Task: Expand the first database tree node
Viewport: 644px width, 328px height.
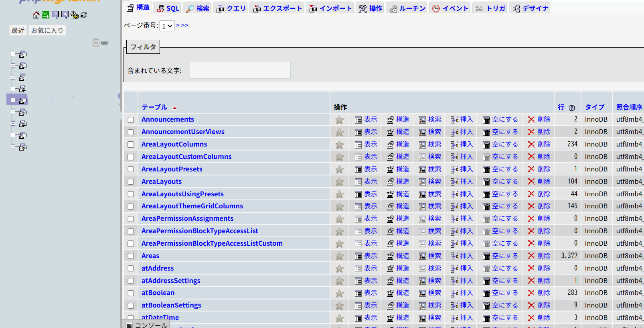Action: [13, 54]
